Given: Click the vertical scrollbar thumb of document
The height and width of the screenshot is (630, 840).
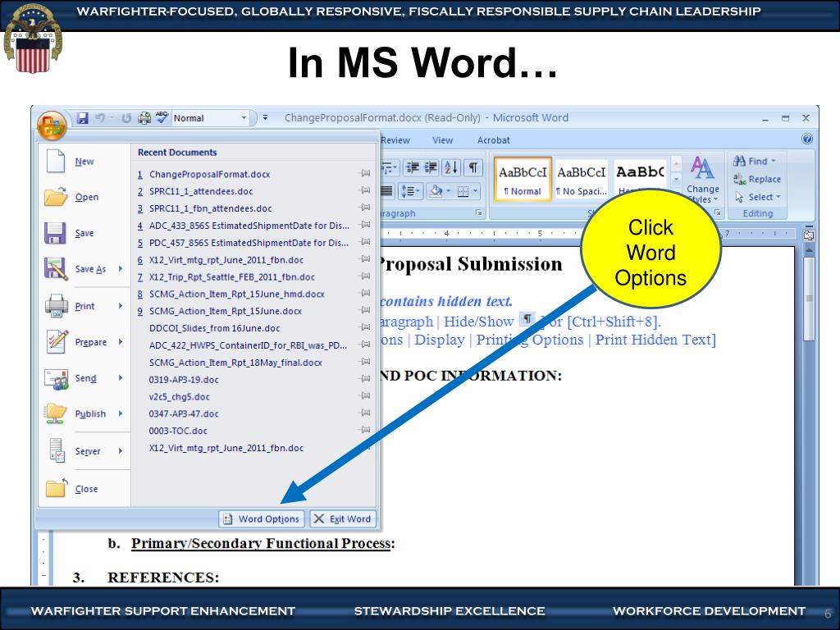Looking at the screenshot, I should (x=809, y=298).
